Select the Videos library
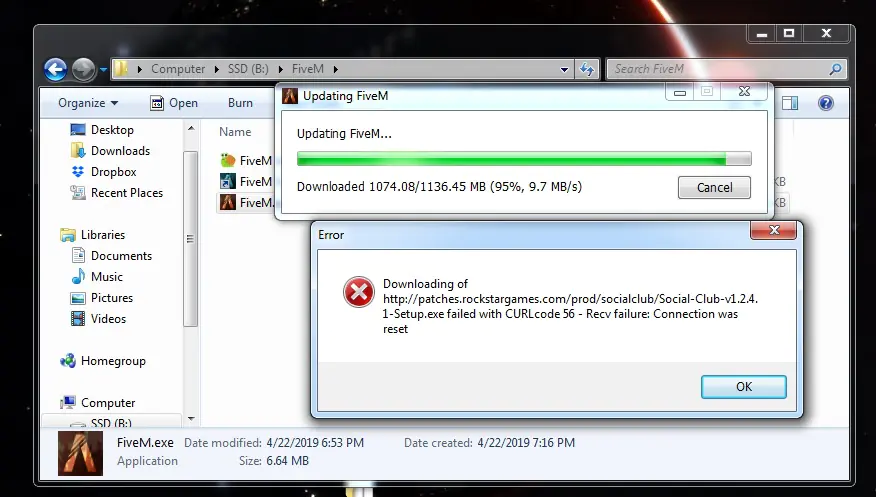This screenshot has width=876, height=497. pos(108,319)
